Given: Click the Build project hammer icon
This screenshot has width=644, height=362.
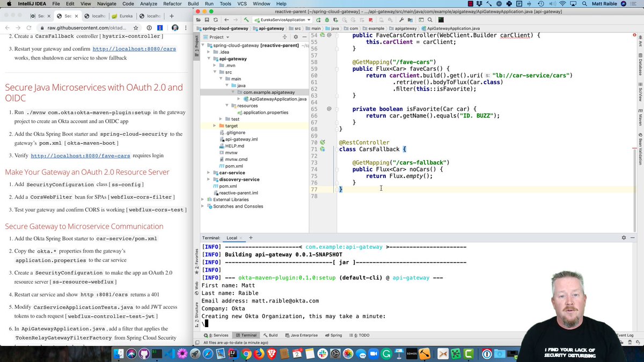Looking at the screenshot, I should (246, 20).
